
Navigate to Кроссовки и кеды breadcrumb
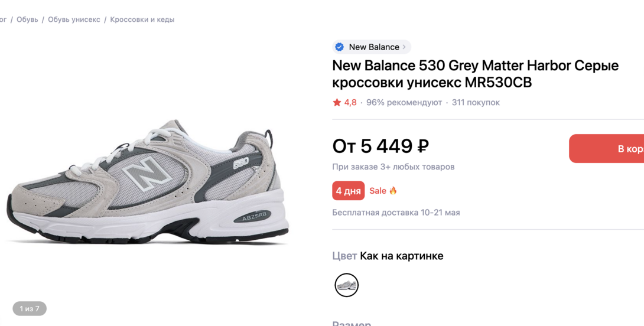point(142,19)
